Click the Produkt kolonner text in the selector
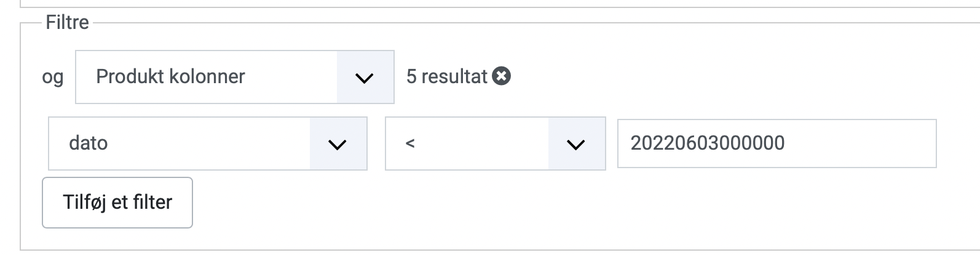The height and width of the screenshot is (255, 980). [170, 76]
